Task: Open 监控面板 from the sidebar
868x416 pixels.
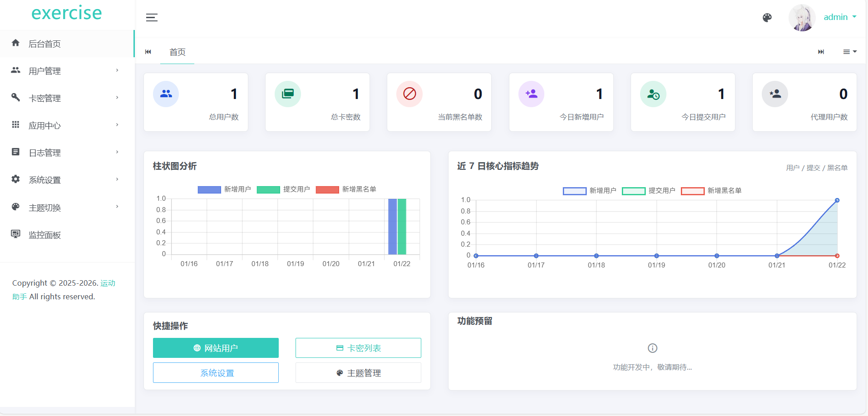Action: pyautogui.click(x=44, y=235)
